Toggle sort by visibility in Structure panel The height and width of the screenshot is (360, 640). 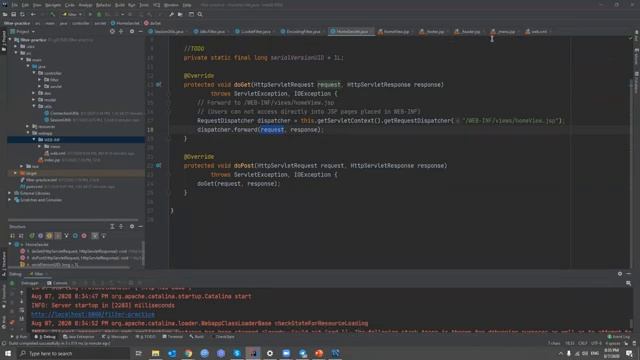pyautogui.click(x=12, y=236)
